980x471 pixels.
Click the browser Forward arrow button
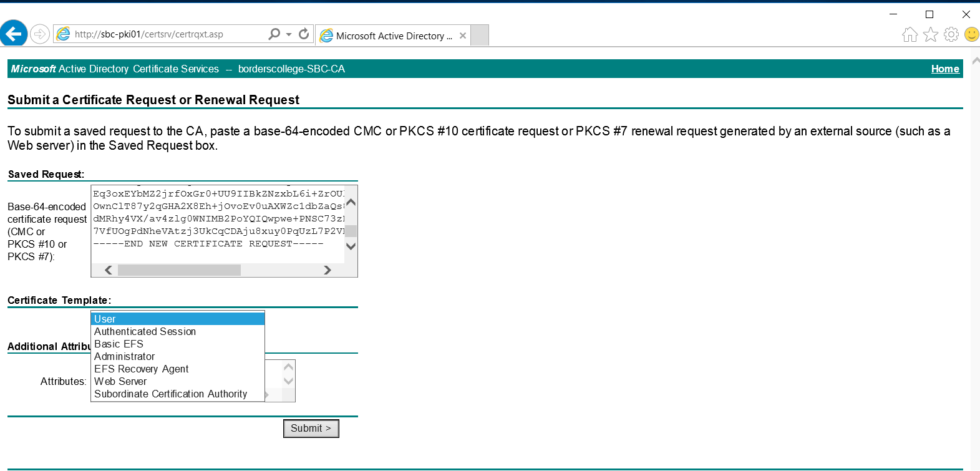tap(40, 34)
